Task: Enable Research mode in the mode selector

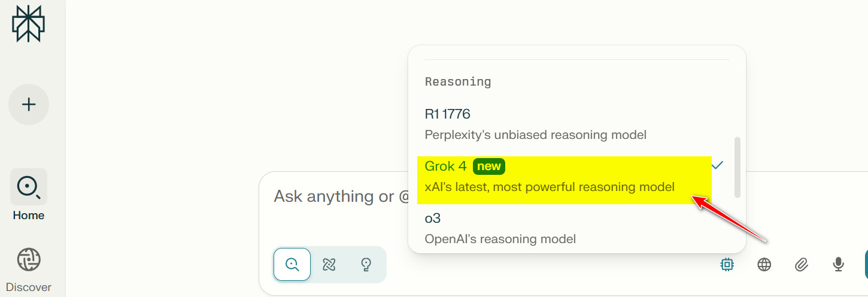Action: pyautogui.click(x=329, y=264)
